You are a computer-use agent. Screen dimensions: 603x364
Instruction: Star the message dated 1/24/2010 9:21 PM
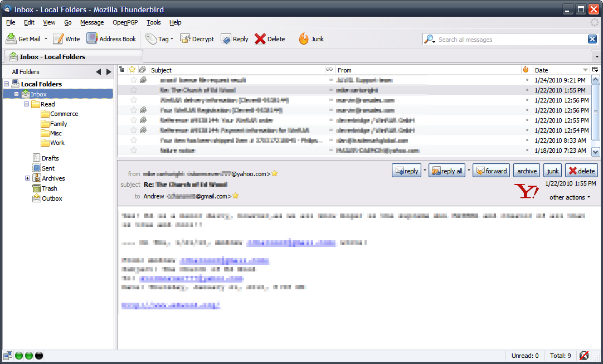pos(133,80)
